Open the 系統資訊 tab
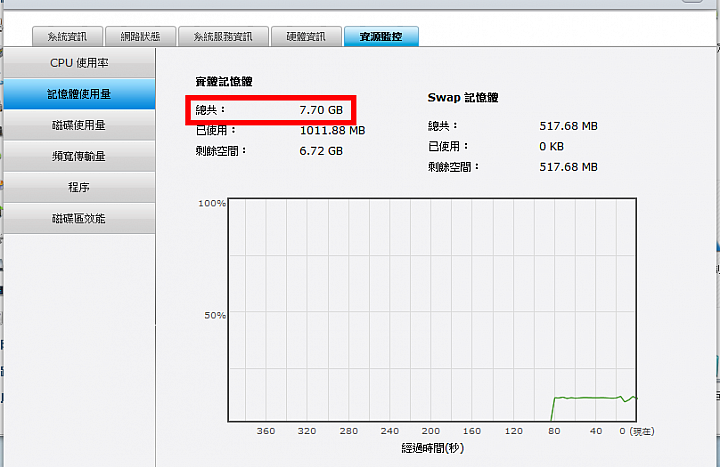The width and height of the screenshot is (720, 467). (x=68, y=37)
